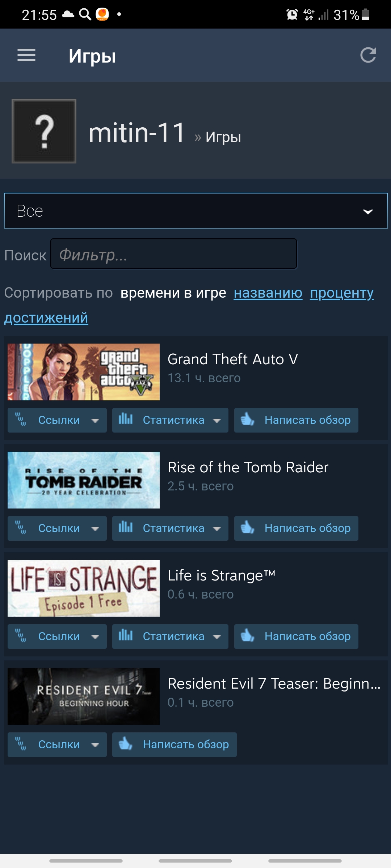Open the hamburger navigation menu
The width and height of the screenshot is (391, 868).
point(26,55)
